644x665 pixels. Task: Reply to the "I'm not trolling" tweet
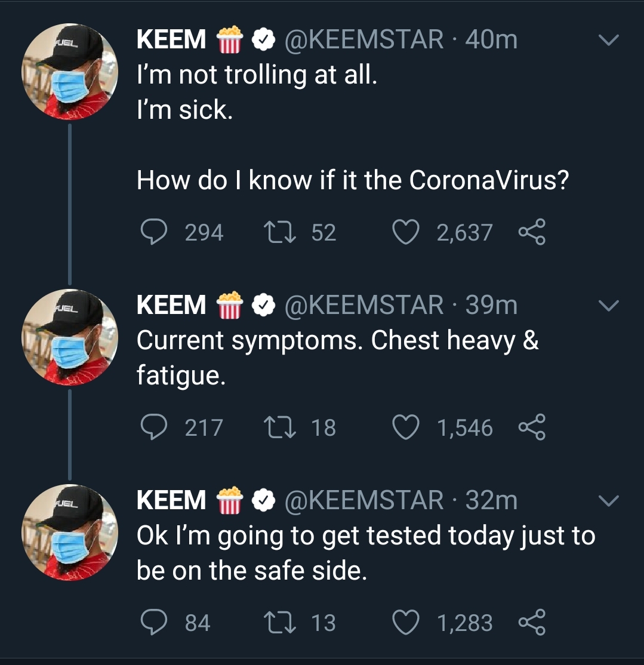[x=153, y=232]
